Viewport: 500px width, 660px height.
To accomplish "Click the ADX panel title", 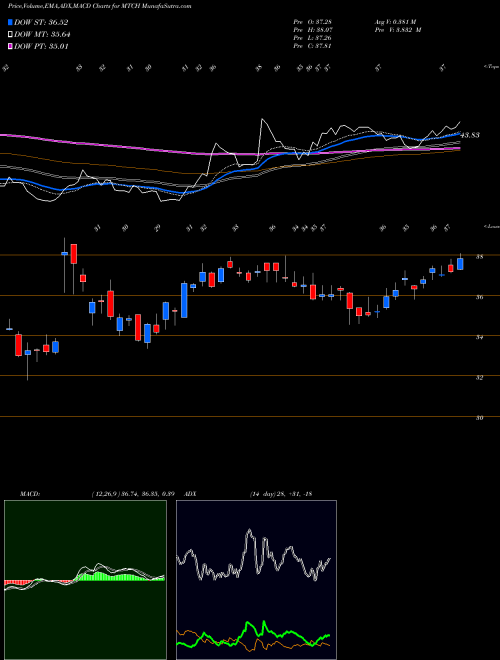I will [x=191, y=494].
